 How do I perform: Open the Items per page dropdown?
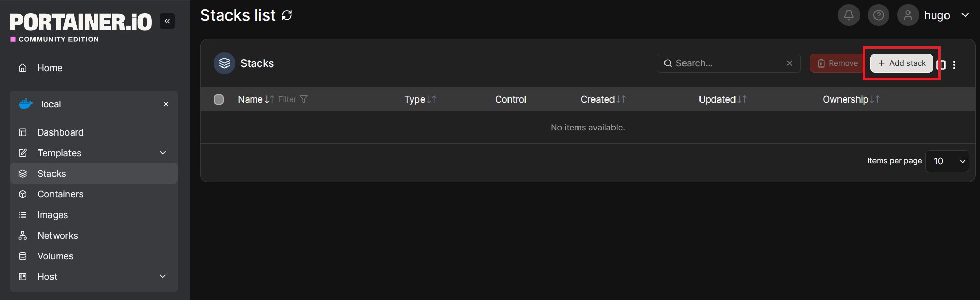(947, 161)
